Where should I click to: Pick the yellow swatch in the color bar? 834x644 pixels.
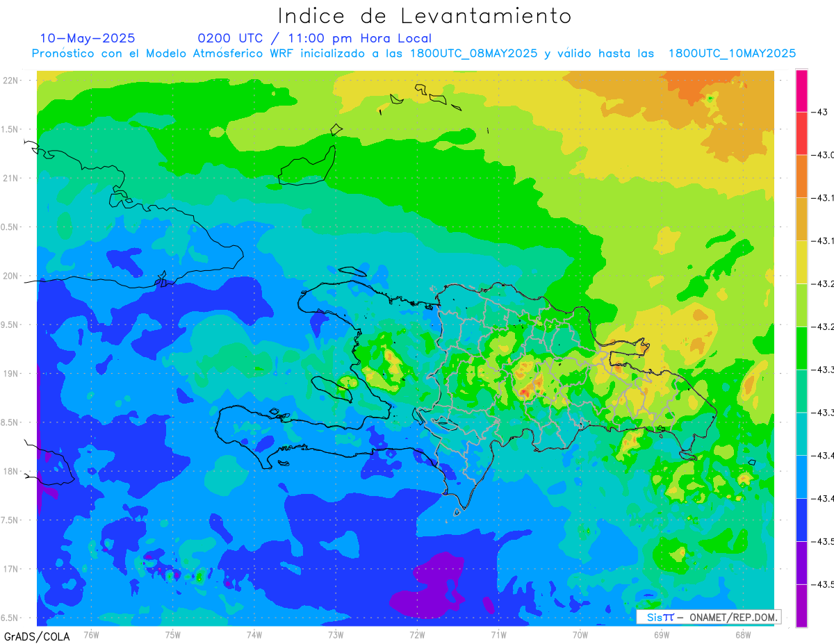click(x=801, y=262)
